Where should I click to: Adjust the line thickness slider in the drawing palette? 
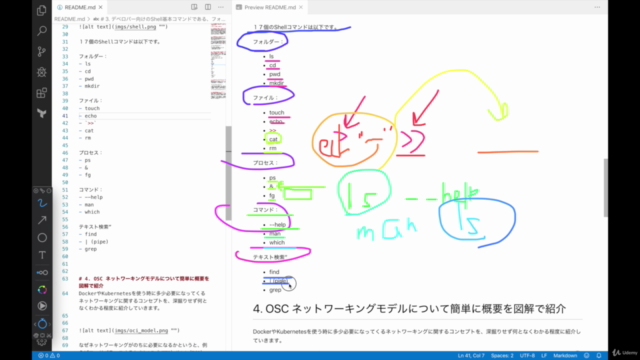(42, 272)
